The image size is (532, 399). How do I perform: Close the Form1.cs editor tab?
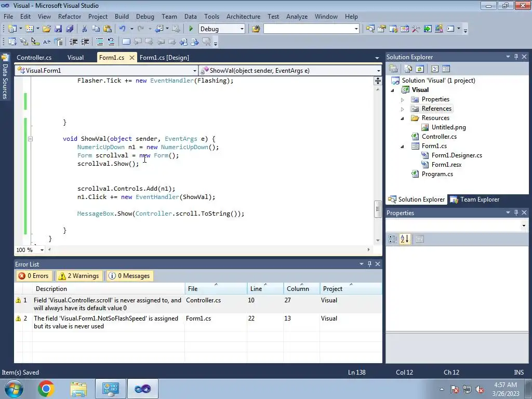coord(132,58)
